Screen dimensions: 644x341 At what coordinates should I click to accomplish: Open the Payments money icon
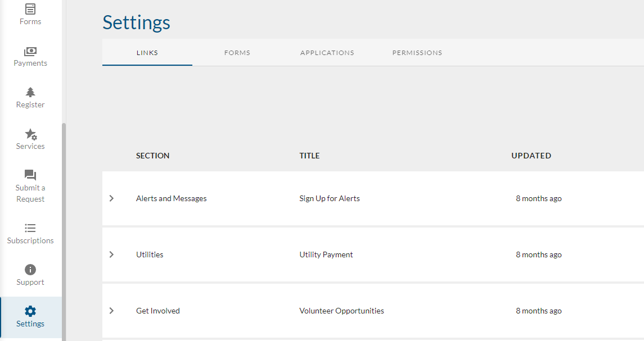(30, 51)
